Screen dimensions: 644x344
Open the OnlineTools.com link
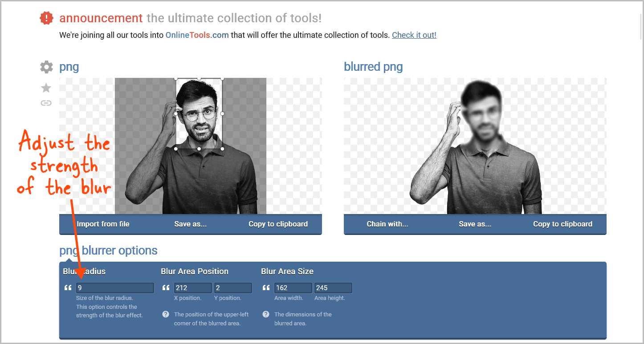point(197,35)
